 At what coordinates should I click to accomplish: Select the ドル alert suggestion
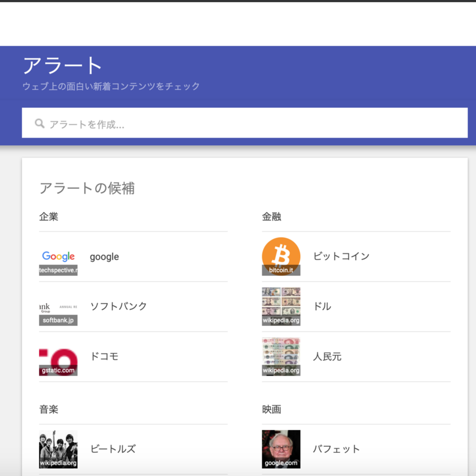coord(323,307)
